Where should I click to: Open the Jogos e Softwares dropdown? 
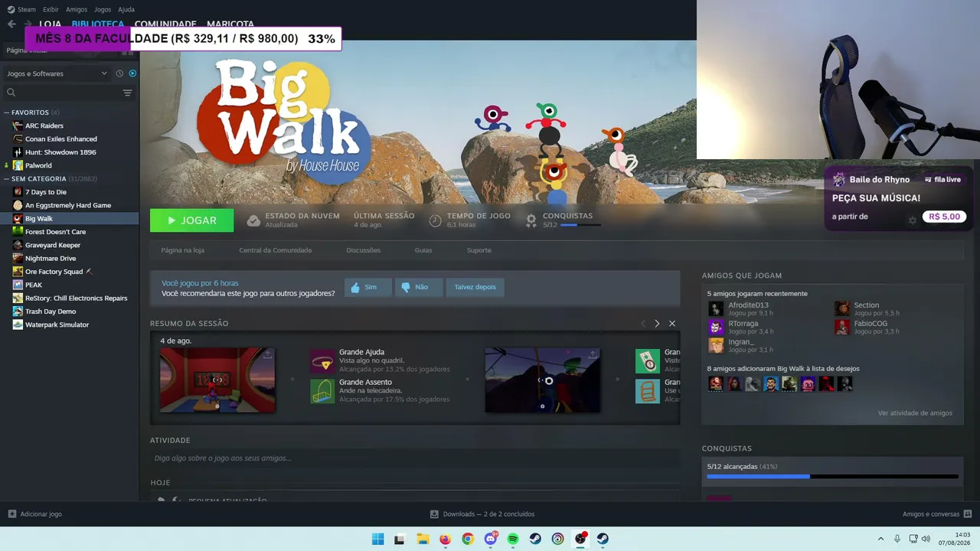coord(57,73)
